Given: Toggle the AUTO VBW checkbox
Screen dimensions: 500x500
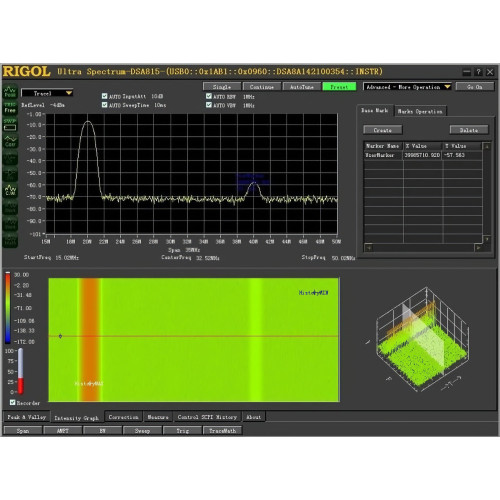Looking at the screenshot, I should (209, 105).
